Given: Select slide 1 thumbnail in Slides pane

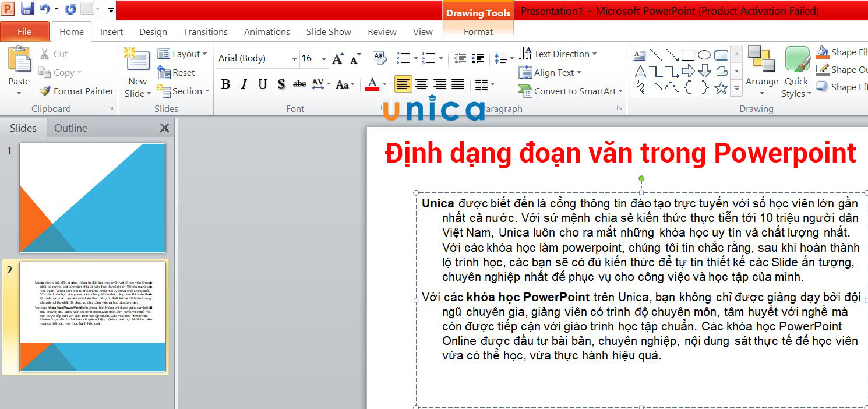Looking at the screenshot, I should pyautogui.click(x=93, y=198).
